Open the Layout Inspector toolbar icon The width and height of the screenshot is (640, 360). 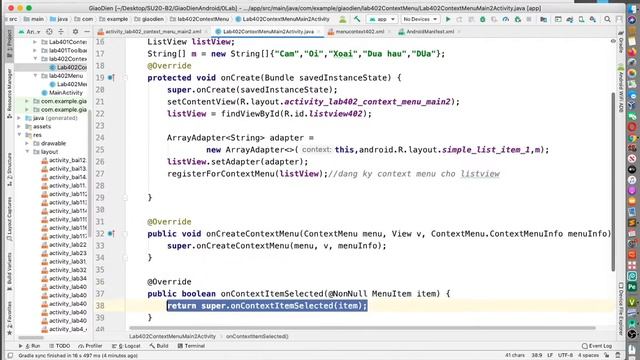pos(558,19)
